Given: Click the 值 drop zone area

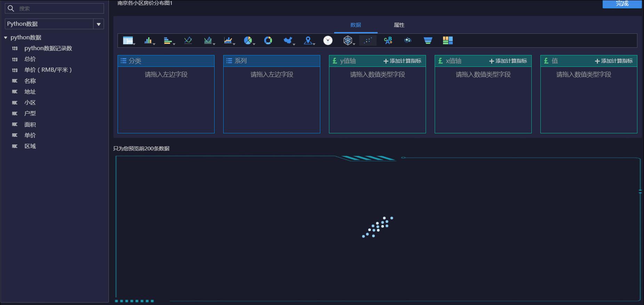Looking at the screenshot, I should tap(589, 100).
